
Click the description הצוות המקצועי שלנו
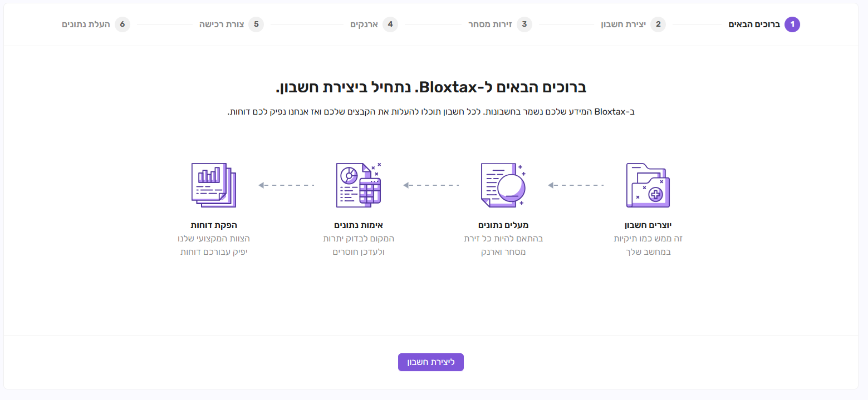214,245
